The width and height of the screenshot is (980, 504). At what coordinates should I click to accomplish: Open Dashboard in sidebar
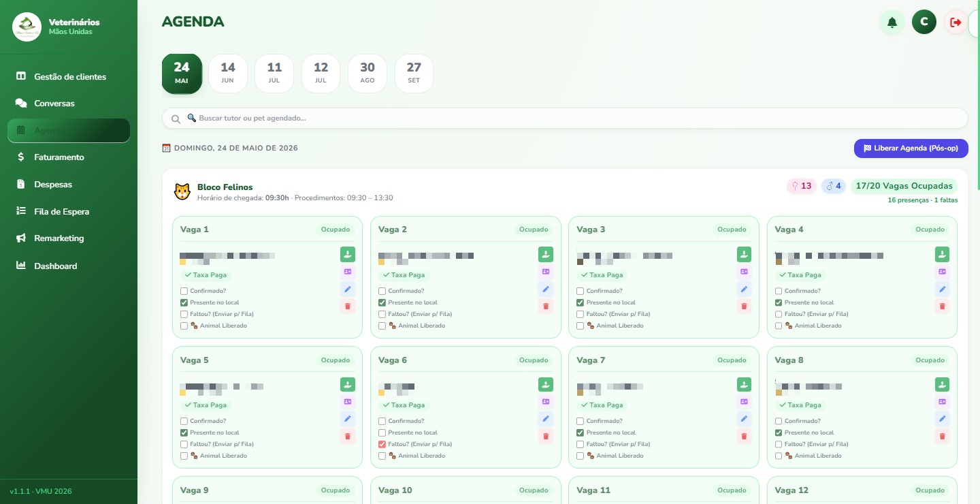(69, 266)
